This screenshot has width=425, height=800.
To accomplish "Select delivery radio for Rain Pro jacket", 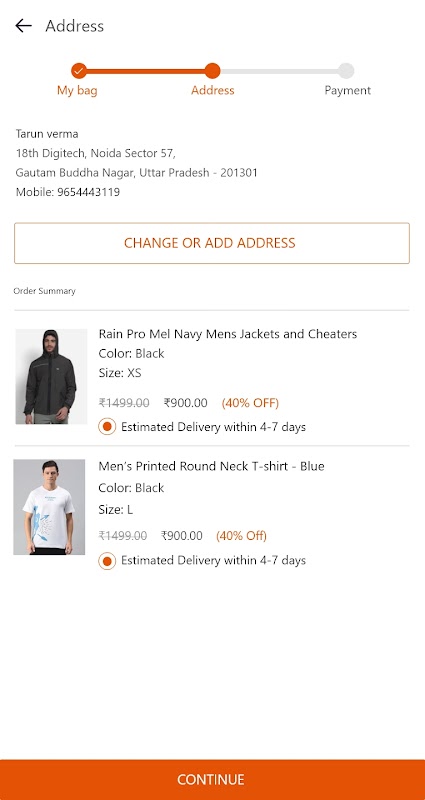I will point(107,427).
